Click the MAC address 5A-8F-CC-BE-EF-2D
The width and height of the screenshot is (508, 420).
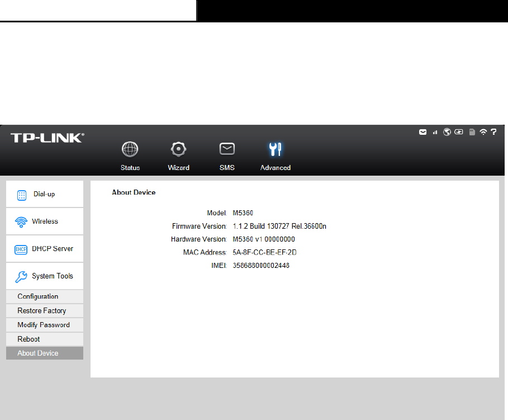(265, 252)
